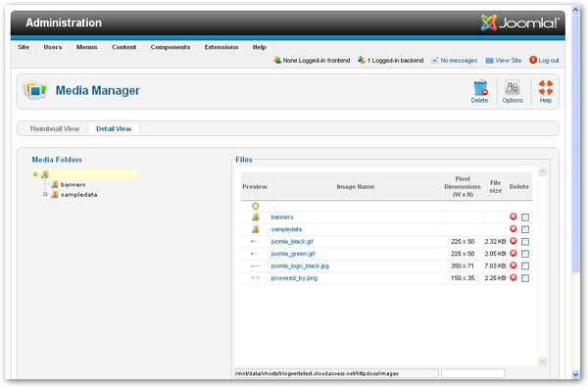Image resolution: width=588 pixels, height=387 pixels.
Task: Click the Log out red icon
Action: coord(533,60)
